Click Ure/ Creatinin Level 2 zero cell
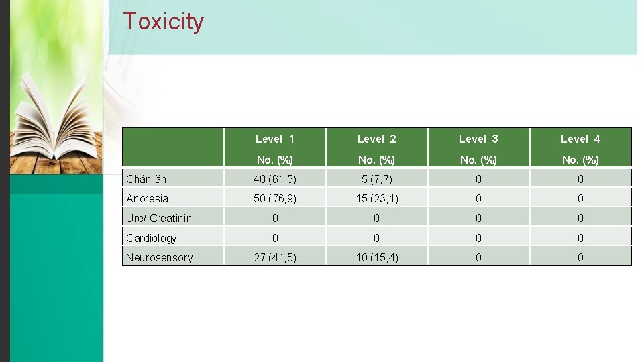Image resolution: width=644 pixels, height=362 pixels. tap(376, 219)
